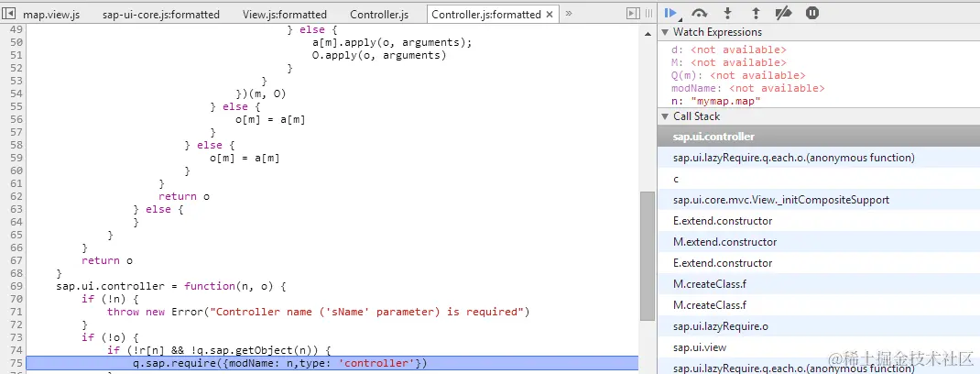
Task: Click the a[m].apply(o, arguments) line
Action: coord(392,42)
